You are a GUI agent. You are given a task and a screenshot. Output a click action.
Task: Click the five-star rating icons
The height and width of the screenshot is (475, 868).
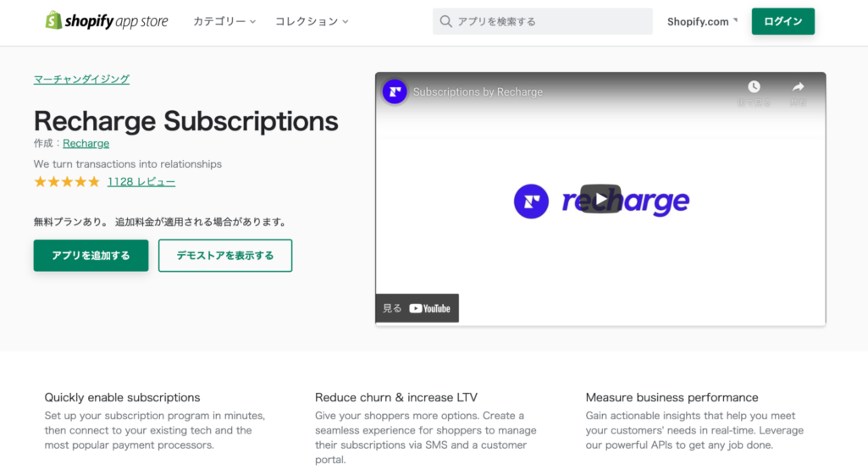[x=66, y=181]
